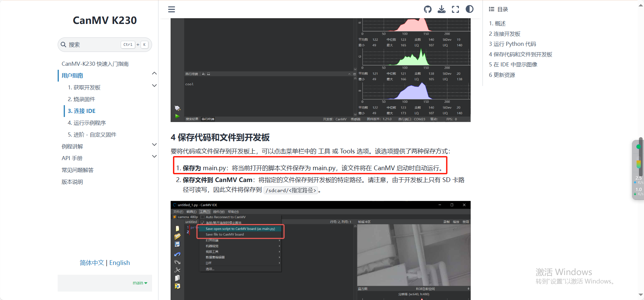644x300 pixels.
Task: Expand the 例程讲解 section chevron
Action: pos(154,144)
